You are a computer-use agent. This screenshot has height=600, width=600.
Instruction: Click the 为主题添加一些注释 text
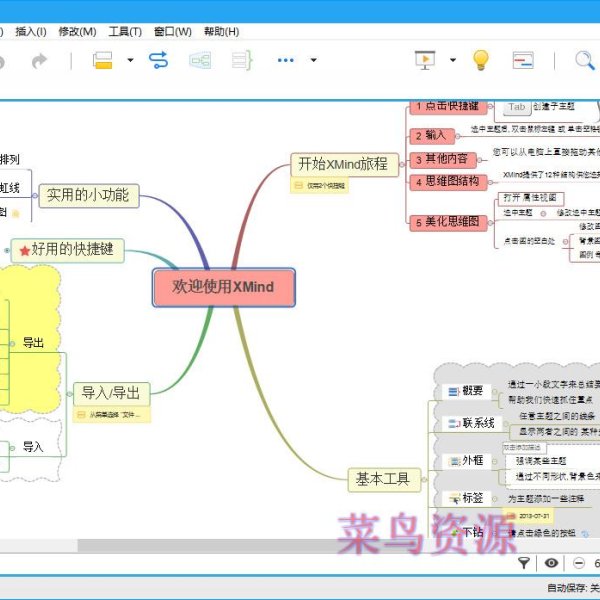pyautogui.click(x=546, y=499)
